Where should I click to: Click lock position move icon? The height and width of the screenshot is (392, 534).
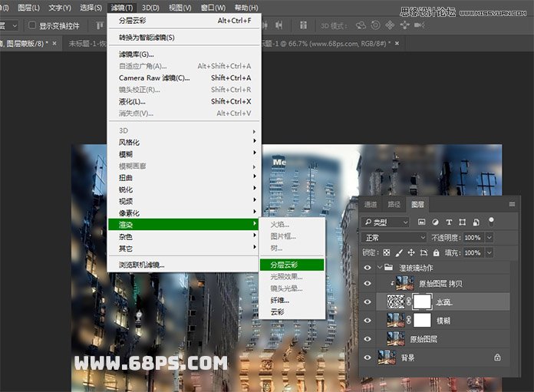[x=411, y=252]
